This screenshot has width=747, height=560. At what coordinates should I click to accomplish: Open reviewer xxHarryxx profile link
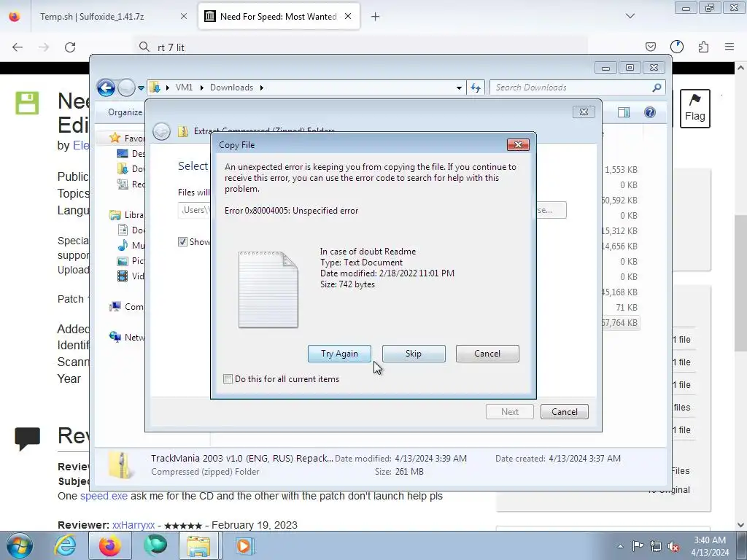[133, 525]
